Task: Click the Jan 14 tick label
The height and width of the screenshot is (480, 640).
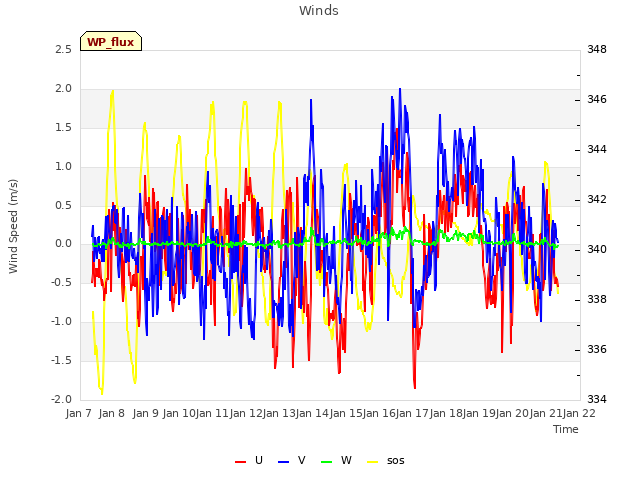Action: [312, 413]
